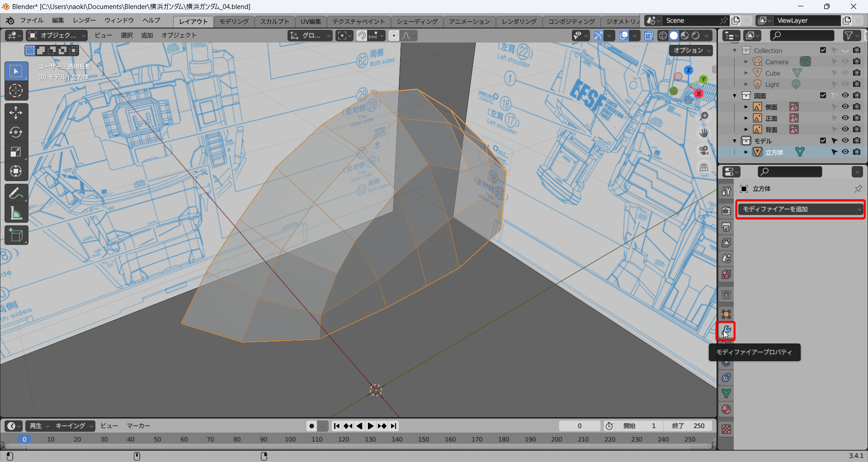
Task: Open the ファイル menu
Action: [x=31, y=20]
